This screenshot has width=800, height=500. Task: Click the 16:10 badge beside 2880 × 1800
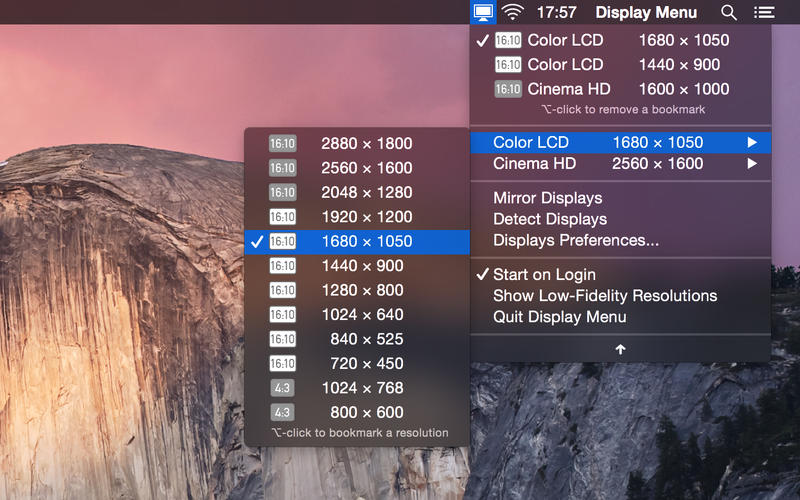pos(282,143)
